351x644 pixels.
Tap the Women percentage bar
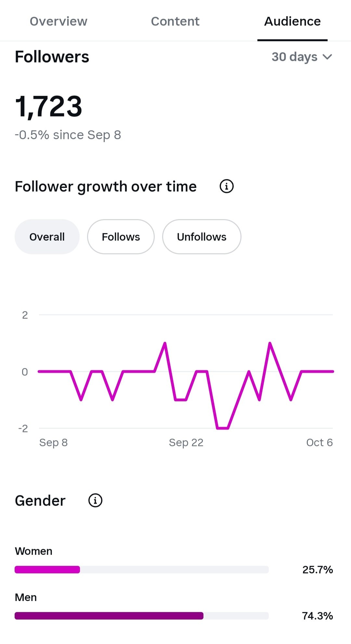[x=142, y=570]
